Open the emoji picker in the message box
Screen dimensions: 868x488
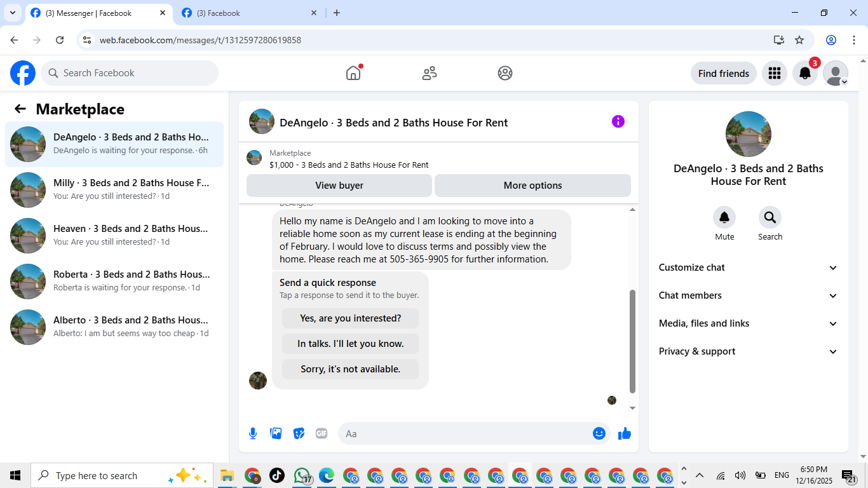pyautogui.click(x=599, y=433)
